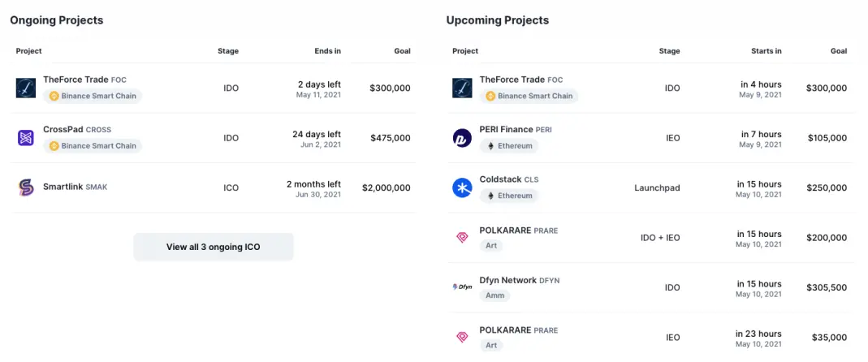Image resolution: width=868 pixels, height=362 pixels.
Task: Click POLKARARE logo in $35,000 goal row
Action: 462,337
